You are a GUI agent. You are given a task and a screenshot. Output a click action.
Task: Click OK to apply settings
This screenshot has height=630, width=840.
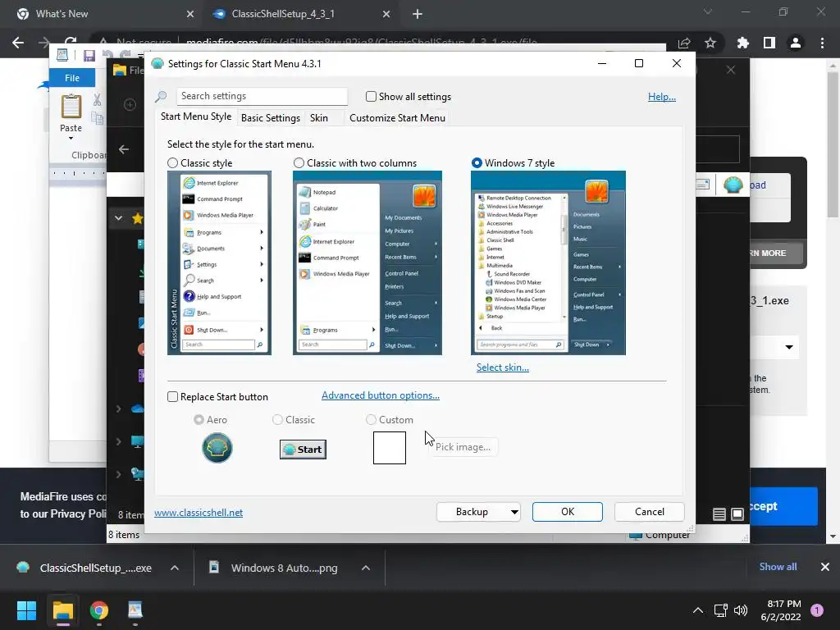[x=568, y=512]
